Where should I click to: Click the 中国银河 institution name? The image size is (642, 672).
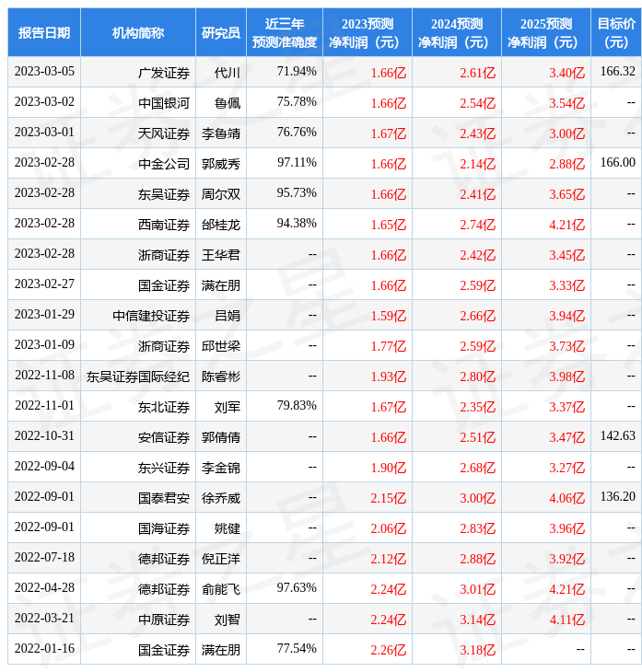click(x=164, y=103)
